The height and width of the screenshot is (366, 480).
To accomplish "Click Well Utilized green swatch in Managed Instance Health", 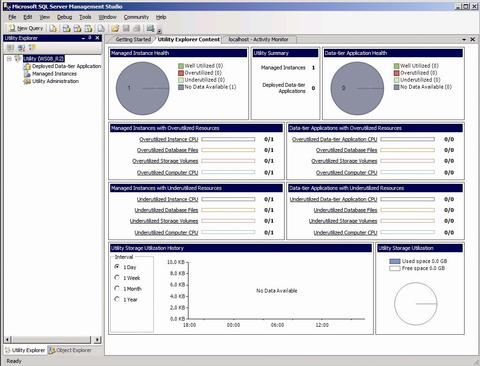I will [181, 66].
